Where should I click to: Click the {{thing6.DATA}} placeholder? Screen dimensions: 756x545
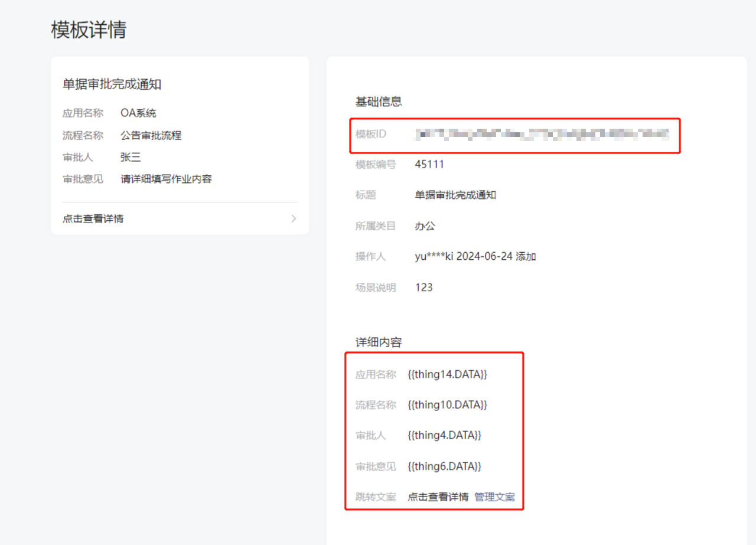click(x=444, y=466)
